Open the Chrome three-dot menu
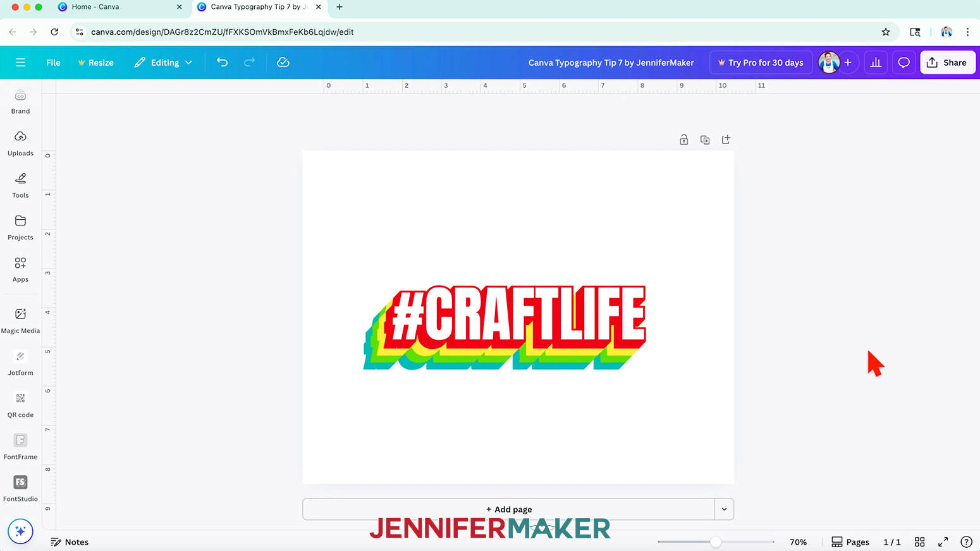Image resolution: width=980 pixels, height=551 pixels. (x=967, y=32)
